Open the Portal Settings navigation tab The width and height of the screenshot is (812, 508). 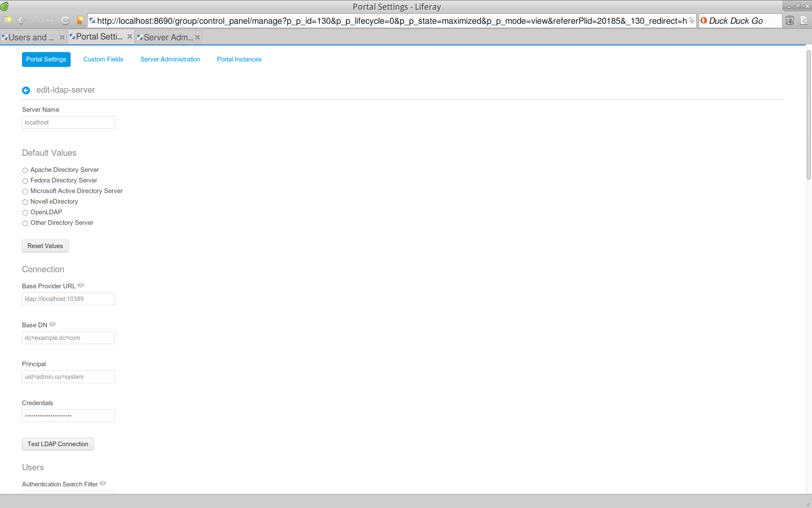click(46, 59)
